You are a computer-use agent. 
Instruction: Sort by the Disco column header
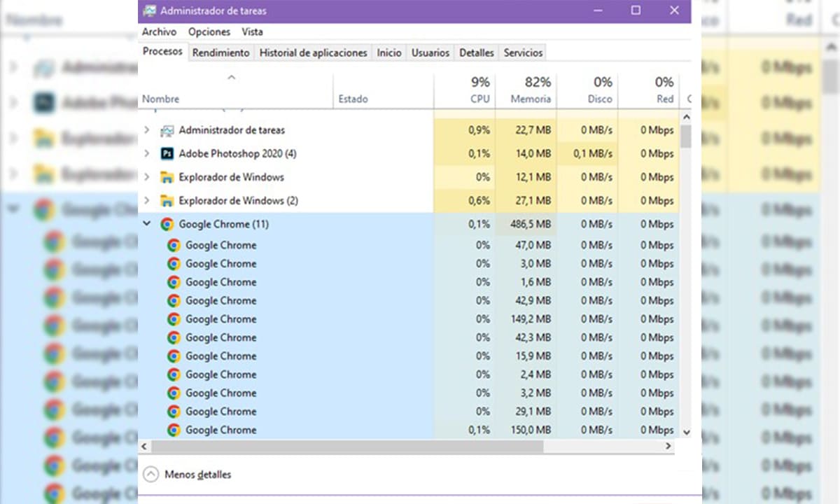click(x=587, y=90)
